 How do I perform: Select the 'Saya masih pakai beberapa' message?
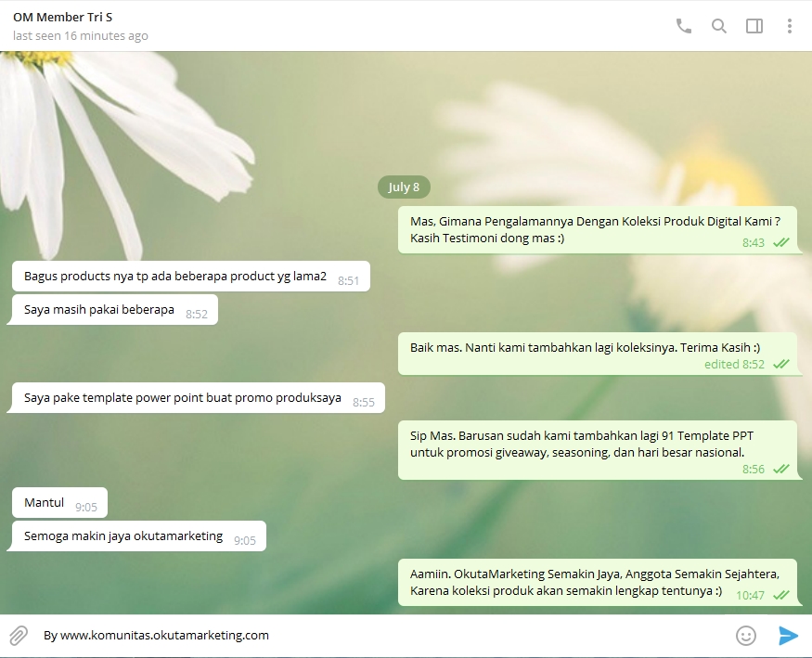(114, 310)
